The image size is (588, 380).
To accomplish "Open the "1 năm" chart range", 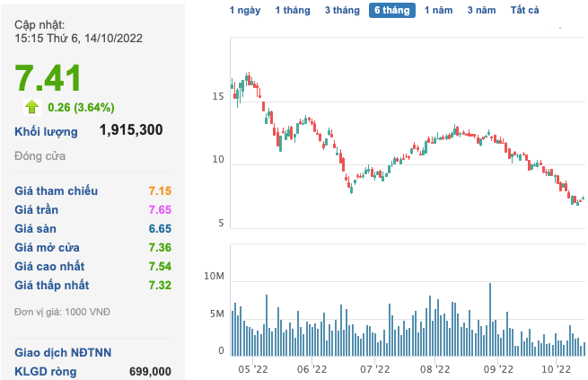I will (x=439, y=10).
